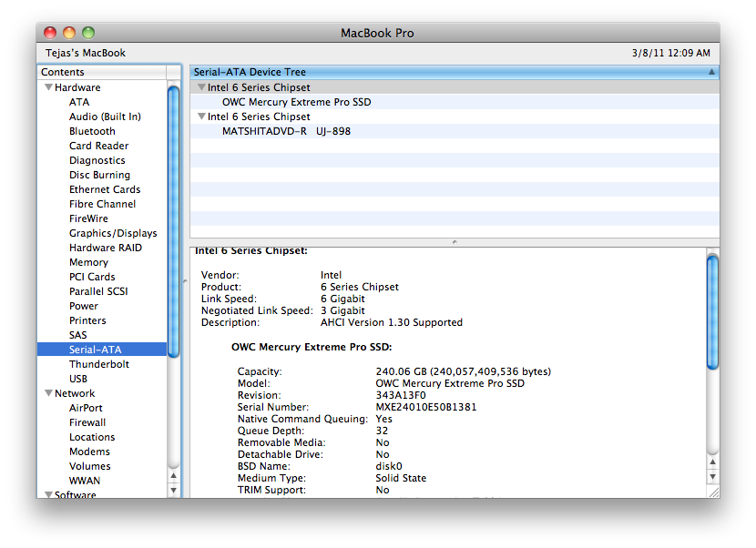Screen dimensions: 756x548
Task: Click the sidebar scroll up arrow
Action: pyautogui.click(x=174, y=476)
